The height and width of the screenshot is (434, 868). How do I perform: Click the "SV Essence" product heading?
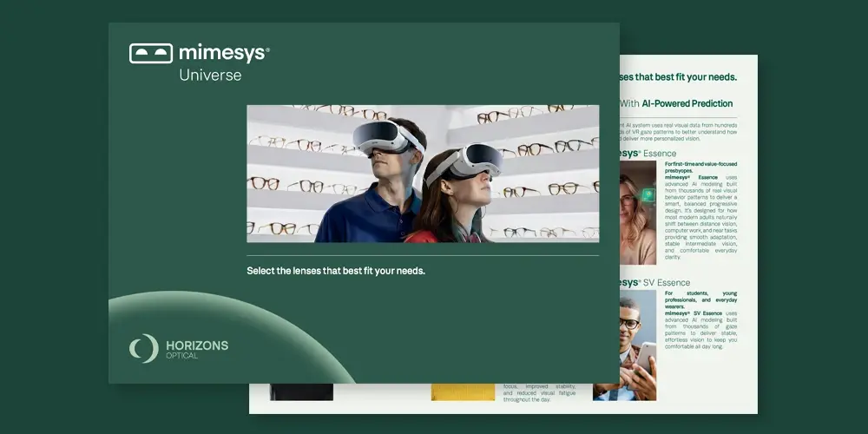coord(667,283)
